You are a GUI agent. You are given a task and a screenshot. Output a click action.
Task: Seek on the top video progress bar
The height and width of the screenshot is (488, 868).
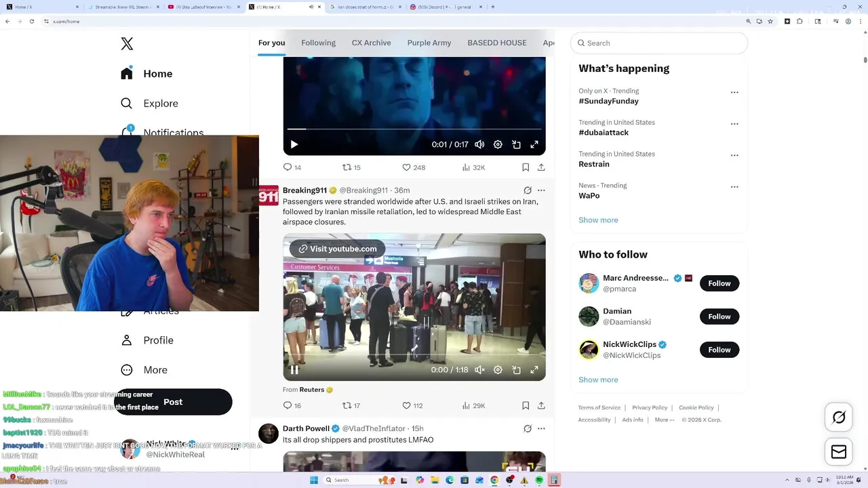point(414,129)
